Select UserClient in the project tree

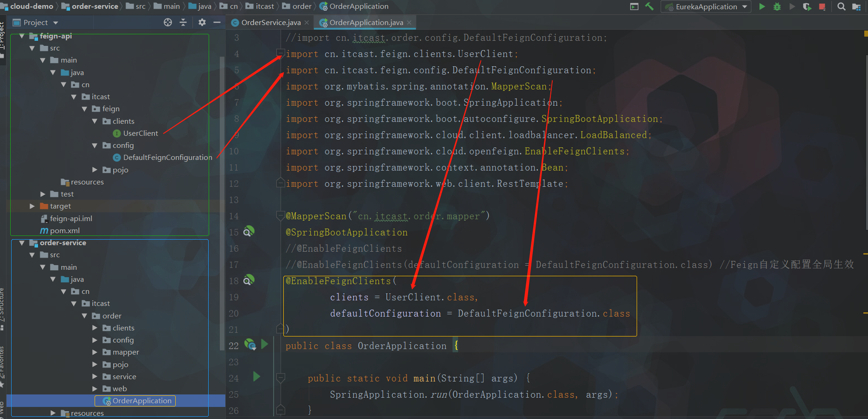point(140,133)
